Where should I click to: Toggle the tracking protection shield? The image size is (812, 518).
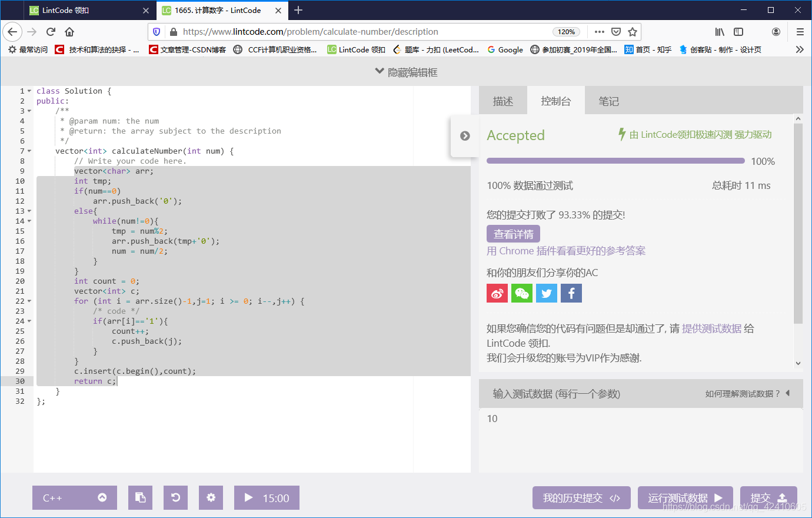156,32
